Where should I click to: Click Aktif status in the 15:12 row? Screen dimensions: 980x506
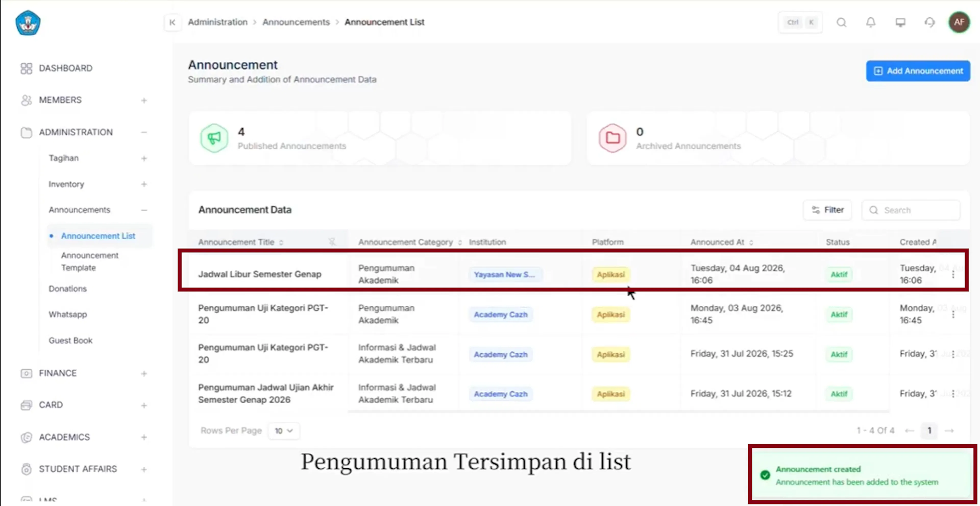point(839,394)
